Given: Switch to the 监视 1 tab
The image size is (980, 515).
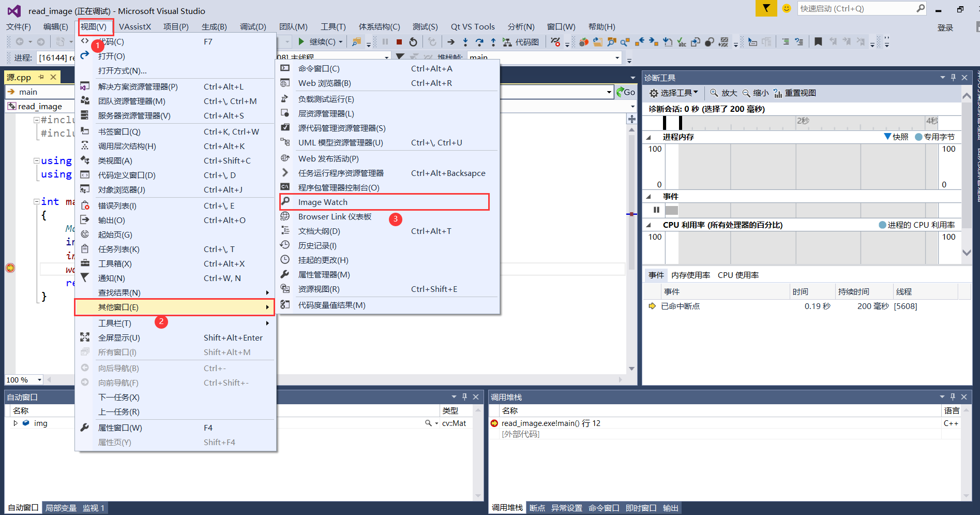Looking at the screenshot, I should pos(94,508).
